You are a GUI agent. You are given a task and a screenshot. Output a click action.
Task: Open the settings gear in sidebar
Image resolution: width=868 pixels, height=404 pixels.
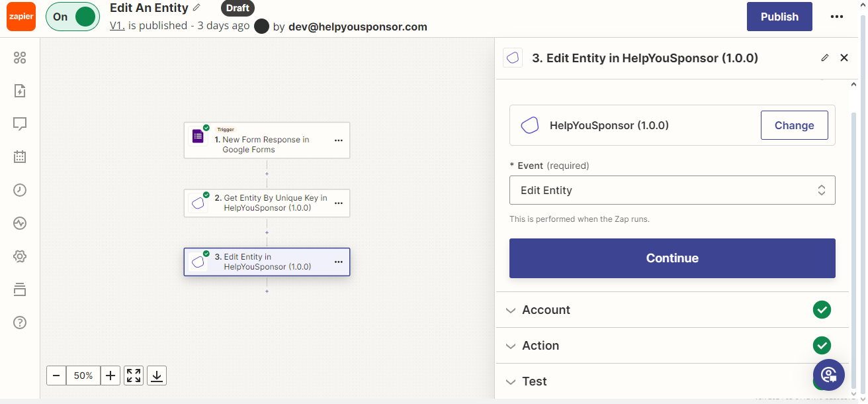point(20,256)
